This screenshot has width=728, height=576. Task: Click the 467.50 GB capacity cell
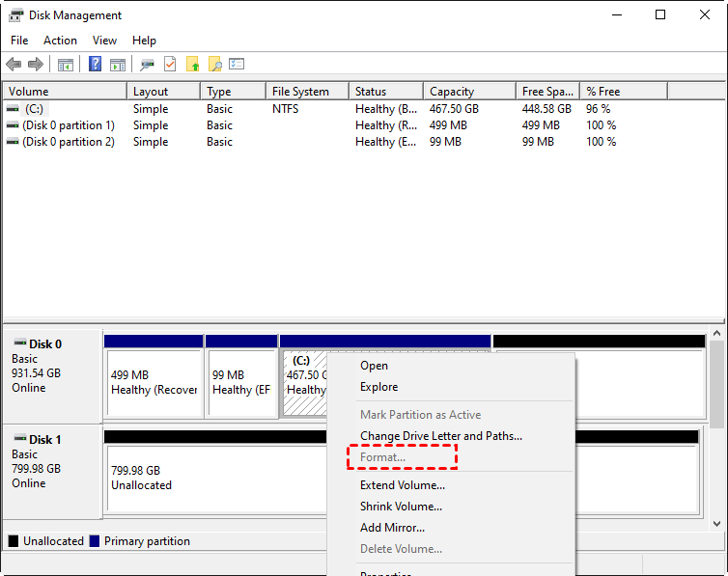(x=454, y=109)
